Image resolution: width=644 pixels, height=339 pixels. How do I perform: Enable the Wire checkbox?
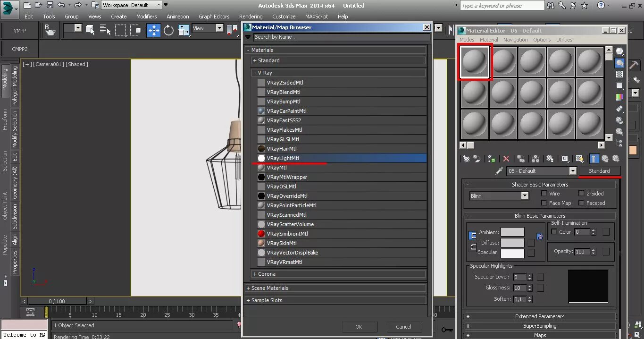pos(544,194)
